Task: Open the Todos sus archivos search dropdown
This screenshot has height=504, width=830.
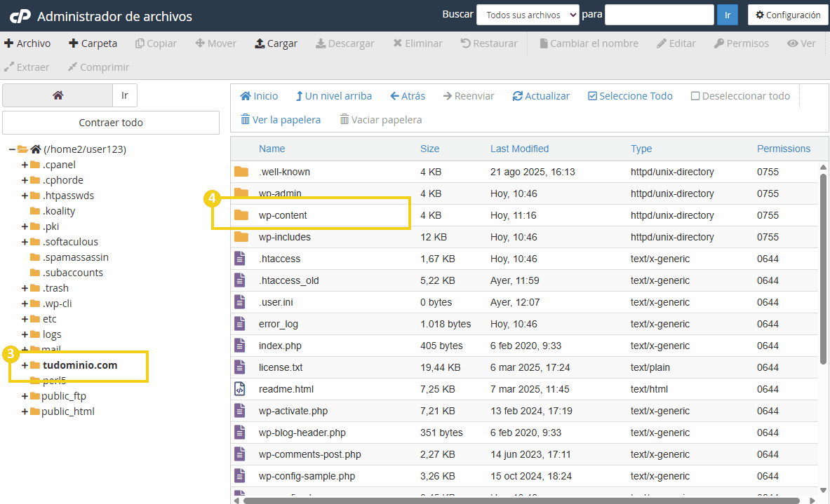Action: click(528, 15)
